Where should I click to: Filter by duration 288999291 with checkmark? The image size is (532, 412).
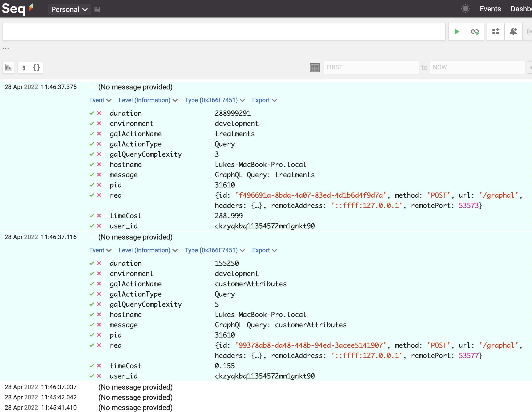[92, 113]
